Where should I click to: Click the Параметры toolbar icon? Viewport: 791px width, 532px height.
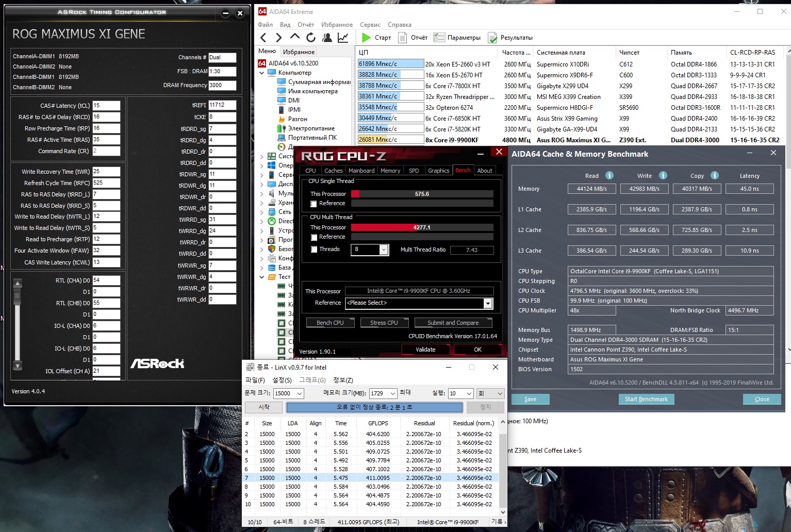pos(439,38)
